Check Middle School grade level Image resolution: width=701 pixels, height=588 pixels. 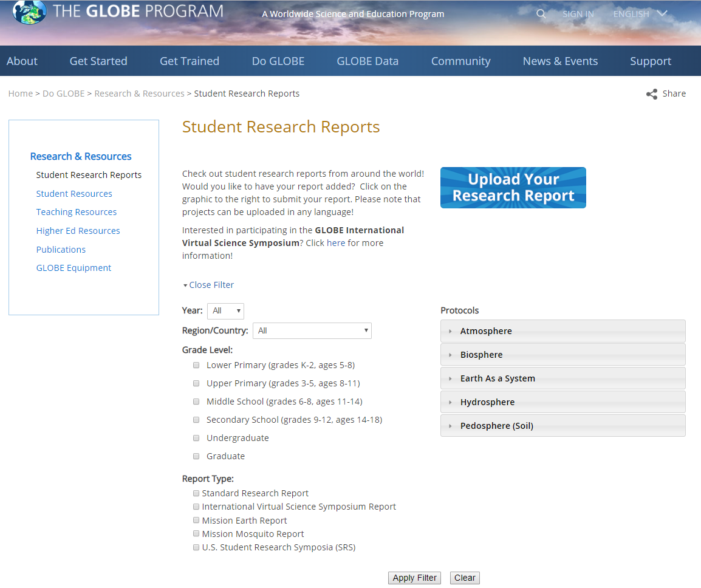(x=196, y=402)
